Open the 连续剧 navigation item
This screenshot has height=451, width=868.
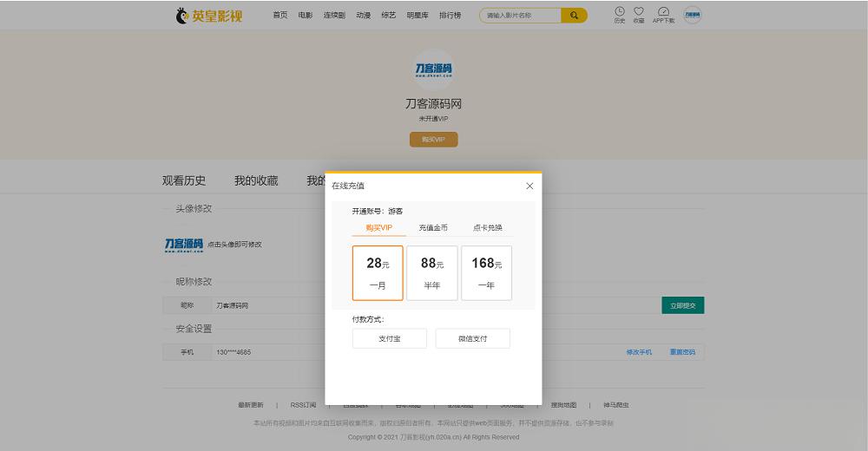(334, 16)
